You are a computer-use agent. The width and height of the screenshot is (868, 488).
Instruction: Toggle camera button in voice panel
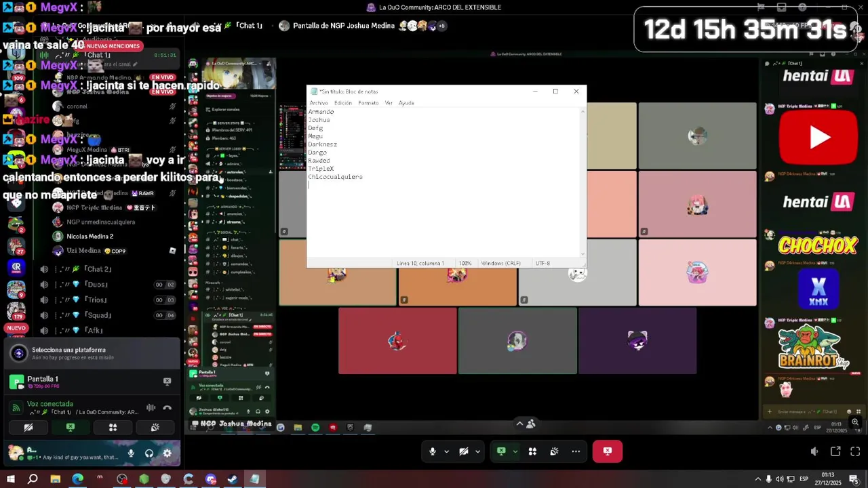pyautogui.click(x=28, y=428)
